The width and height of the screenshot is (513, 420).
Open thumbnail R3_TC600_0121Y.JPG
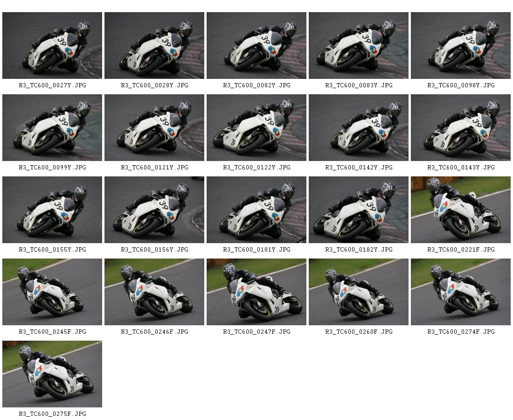point(154,128)
